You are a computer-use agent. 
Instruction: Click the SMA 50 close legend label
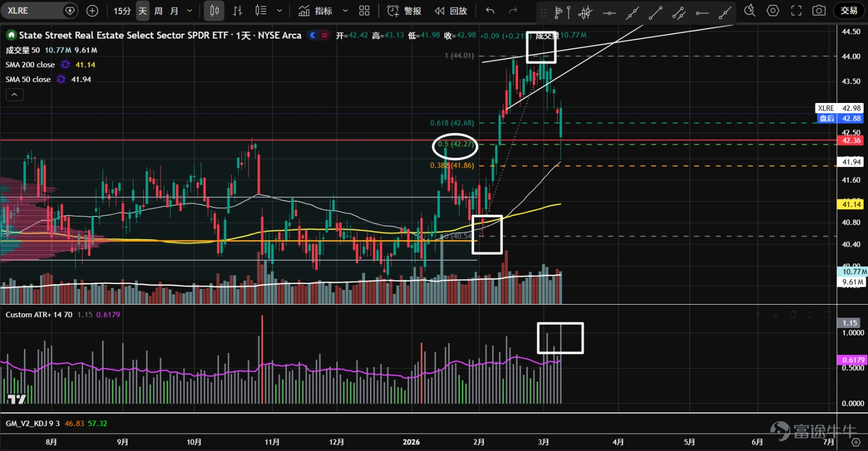(x=28, y=79)
